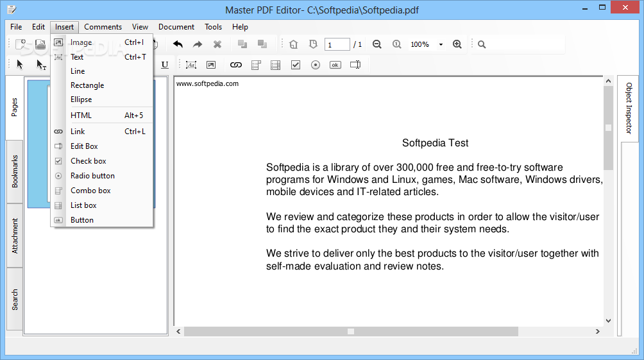Choose HTML from the Insert menu
The width and height of the screenshot is (644, 360).
102,116
